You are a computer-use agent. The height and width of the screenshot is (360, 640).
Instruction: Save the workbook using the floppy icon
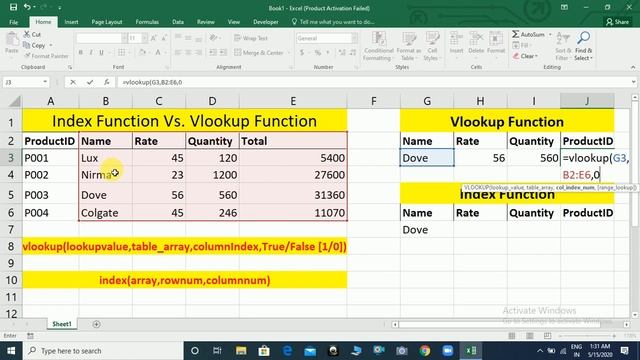pos(13,7)
